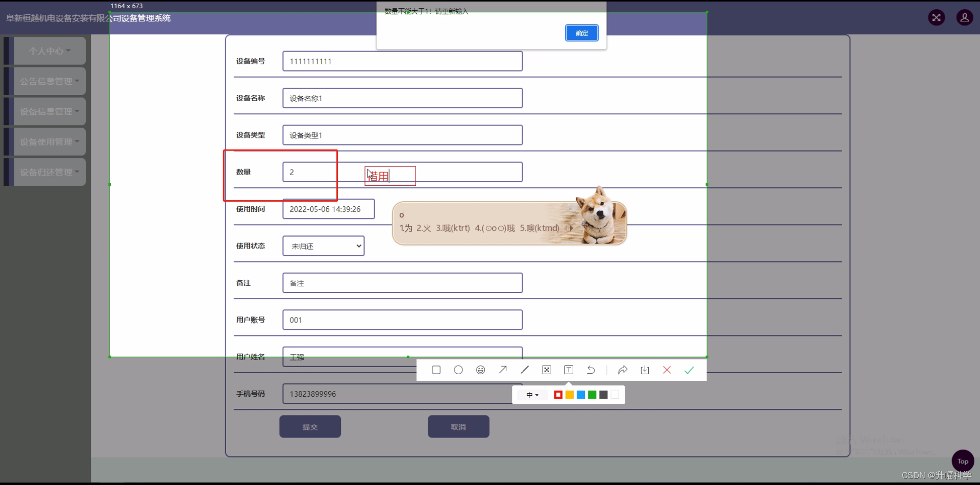Click the 备注 input field

(403, 283)
